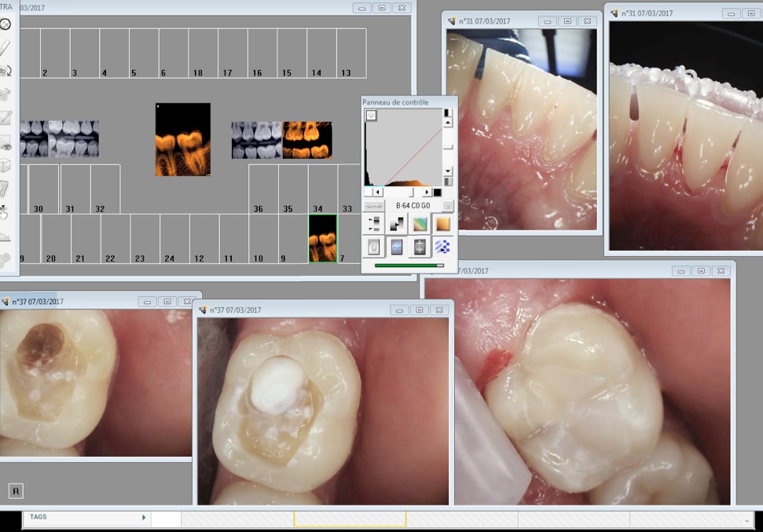Click the rainbow color palette filter icon
The height and width of the screenshot is (532, 763).
coord(420,224)
